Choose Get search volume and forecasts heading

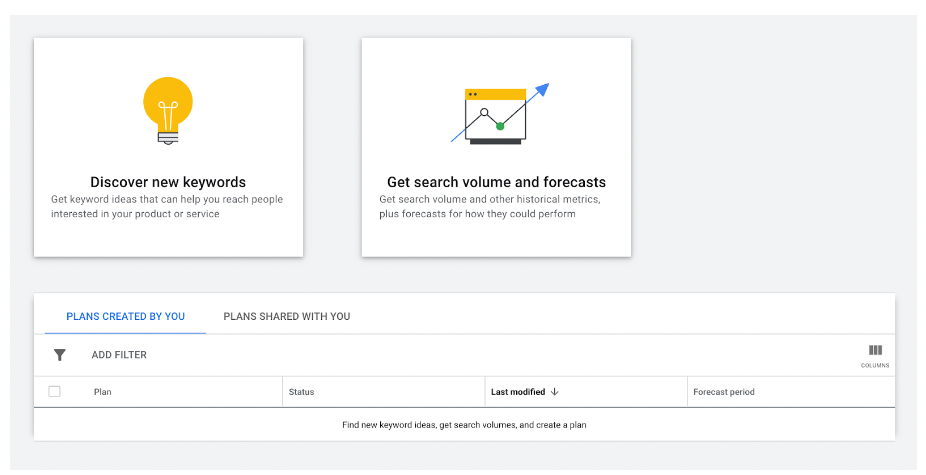click(496, 182)
